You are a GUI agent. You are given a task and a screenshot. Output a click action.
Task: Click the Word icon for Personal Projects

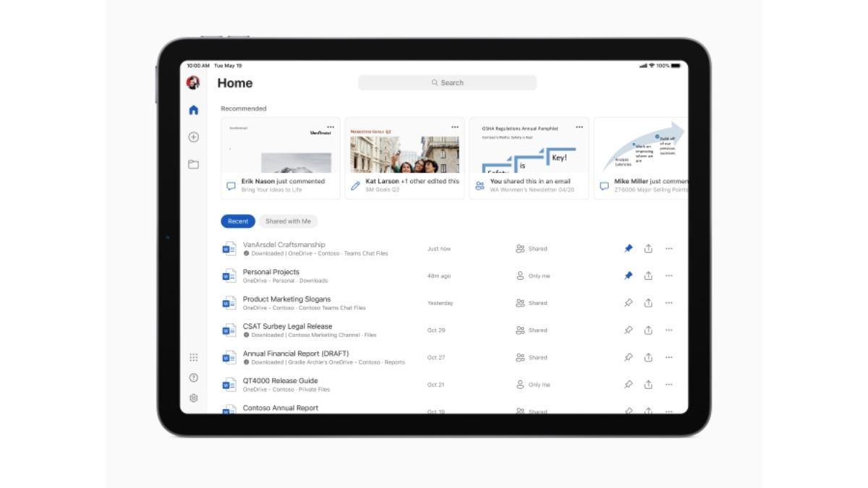tap(229, 276)
